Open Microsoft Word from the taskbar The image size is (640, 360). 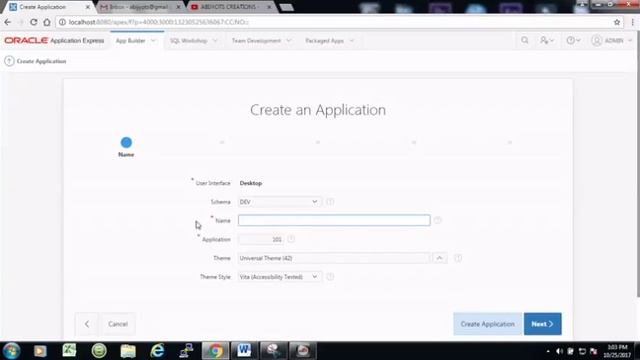(244, 351)
